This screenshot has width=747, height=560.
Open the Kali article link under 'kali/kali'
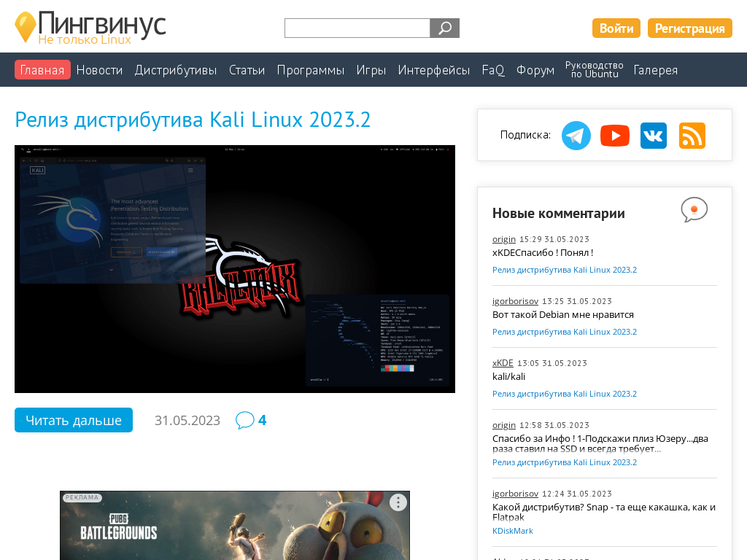click(565, 394)
